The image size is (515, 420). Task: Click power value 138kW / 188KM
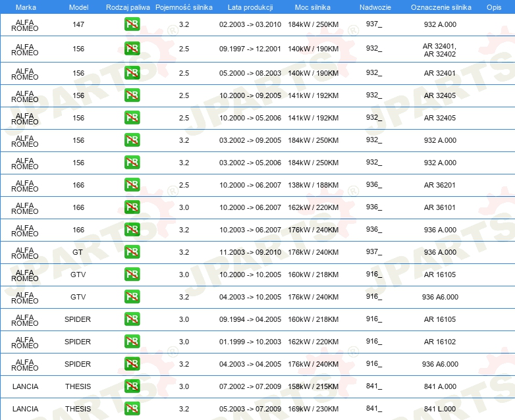click(313, 185)
